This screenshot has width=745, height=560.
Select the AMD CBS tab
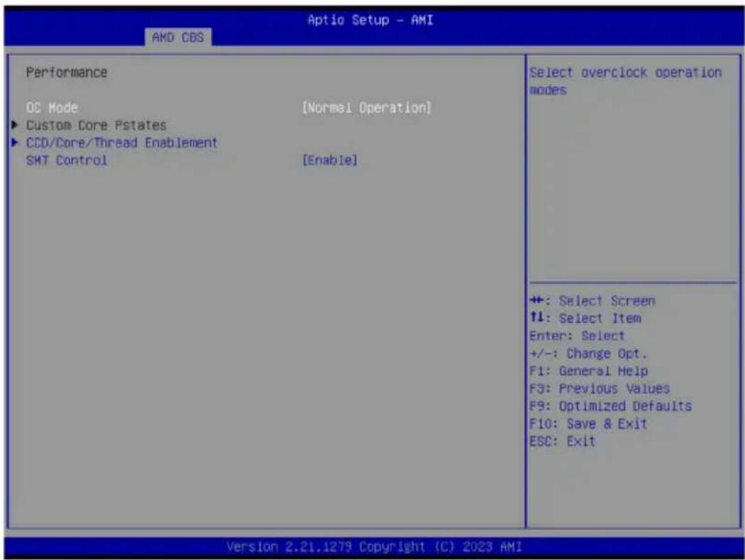click(178, 37)
